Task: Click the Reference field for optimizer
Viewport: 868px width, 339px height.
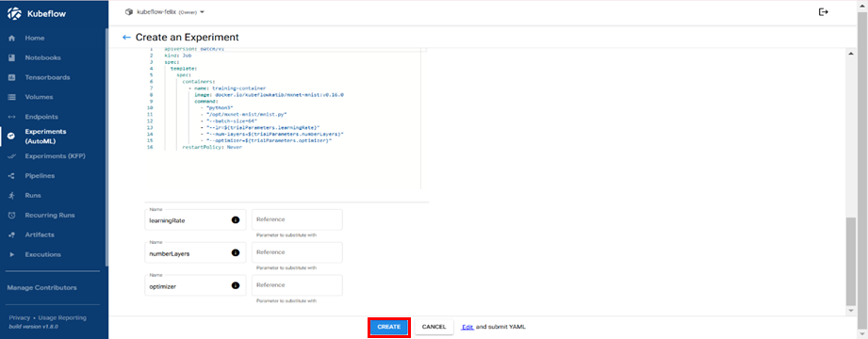Action: point(297,286)
